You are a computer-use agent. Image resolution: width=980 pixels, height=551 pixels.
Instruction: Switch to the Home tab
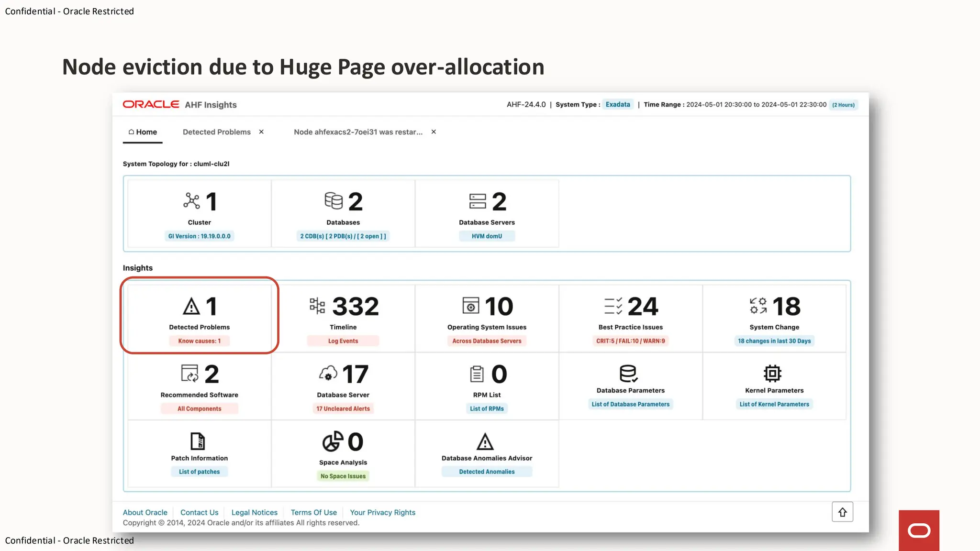[143, 132]
